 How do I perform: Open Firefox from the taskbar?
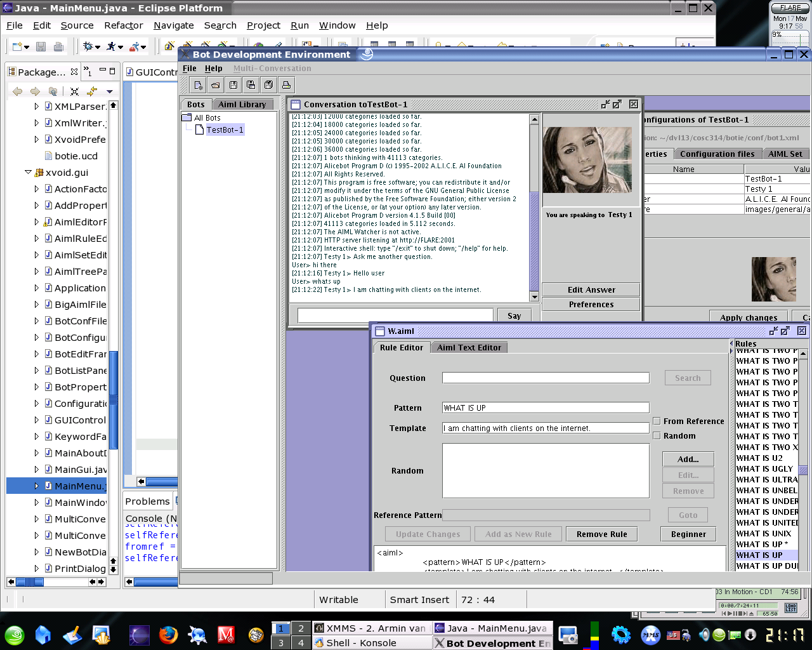[x=168, y=635]
